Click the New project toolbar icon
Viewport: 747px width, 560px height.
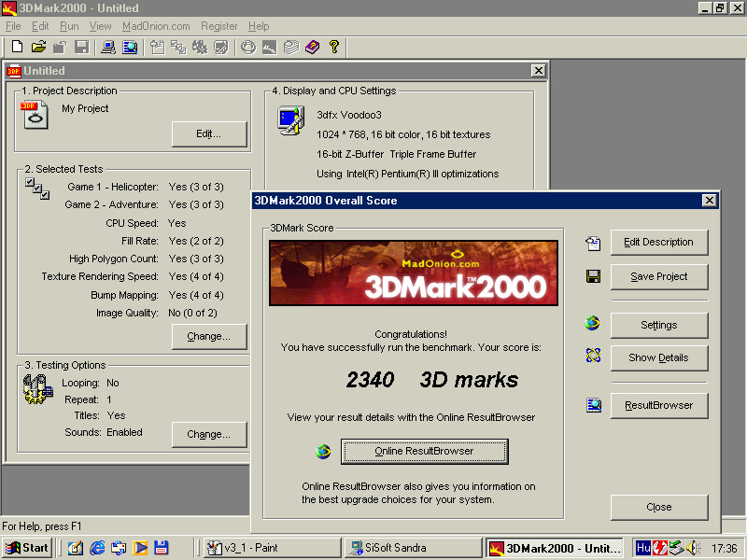coord(17,47)
